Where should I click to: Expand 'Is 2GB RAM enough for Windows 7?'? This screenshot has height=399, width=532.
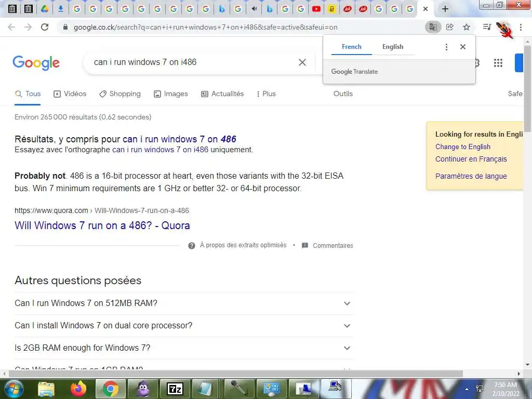click(x=184, y=348)
